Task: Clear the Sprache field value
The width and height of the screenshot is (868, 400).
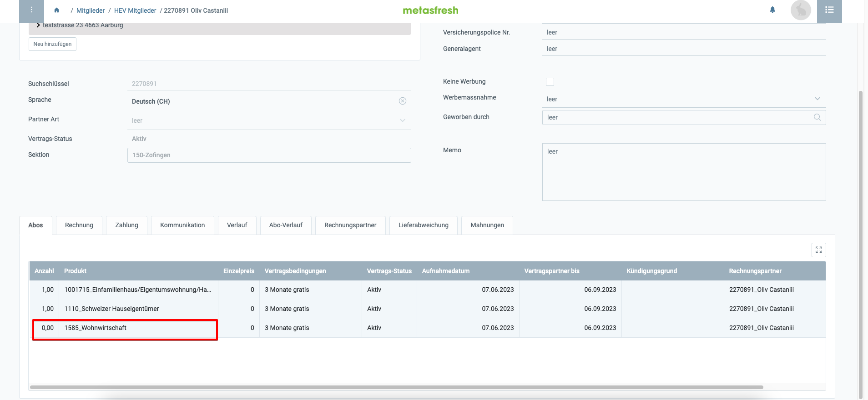Action: (x=403, y=101)
